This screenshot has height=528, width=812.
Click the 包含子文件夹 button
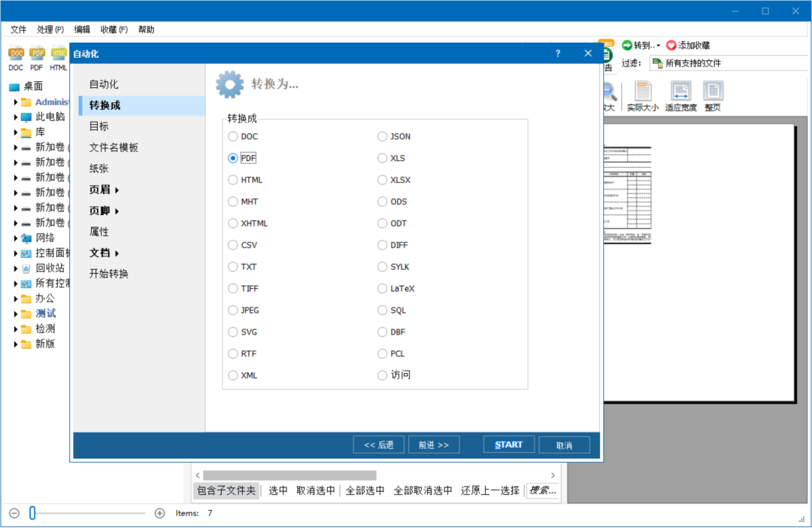[226, 490]
